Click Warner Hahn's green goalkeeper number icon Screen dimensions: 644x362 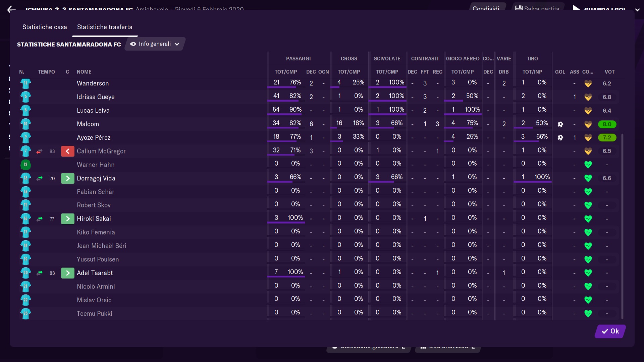(25, 165)
